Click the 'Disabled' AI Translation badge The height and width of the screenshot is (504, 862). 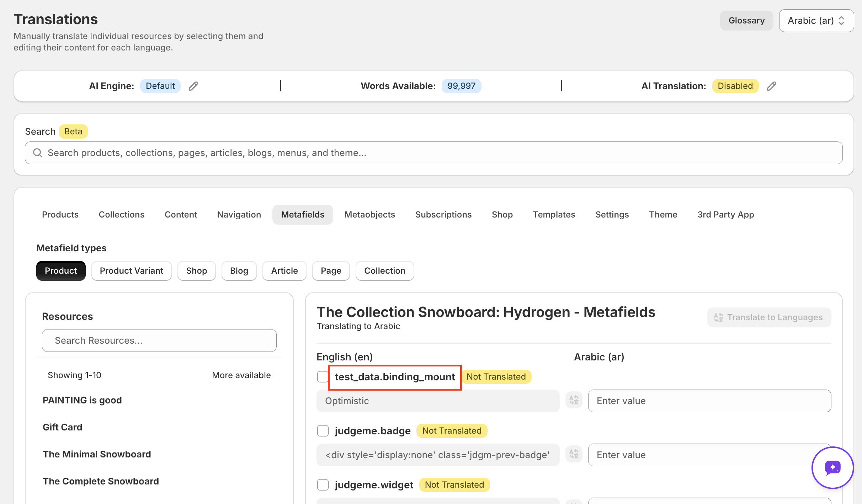tap(735, 86)
